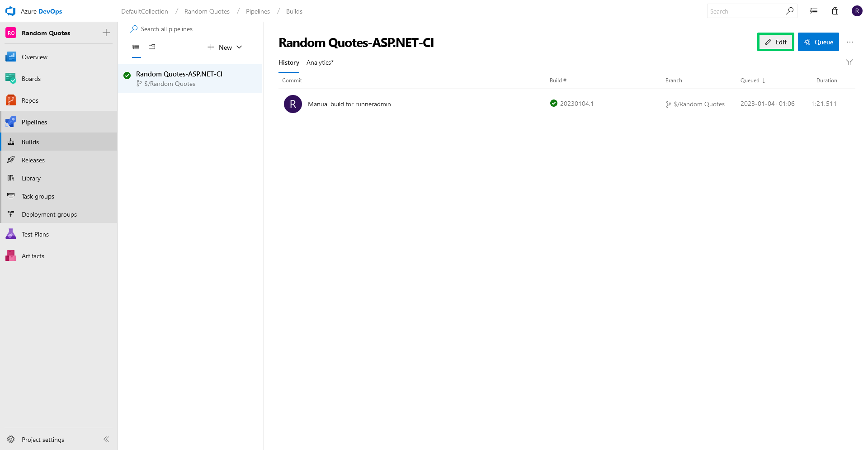868x450 pixels.
Task: Open the Library page
Action: pyautogui.click(x=59, y=178)
